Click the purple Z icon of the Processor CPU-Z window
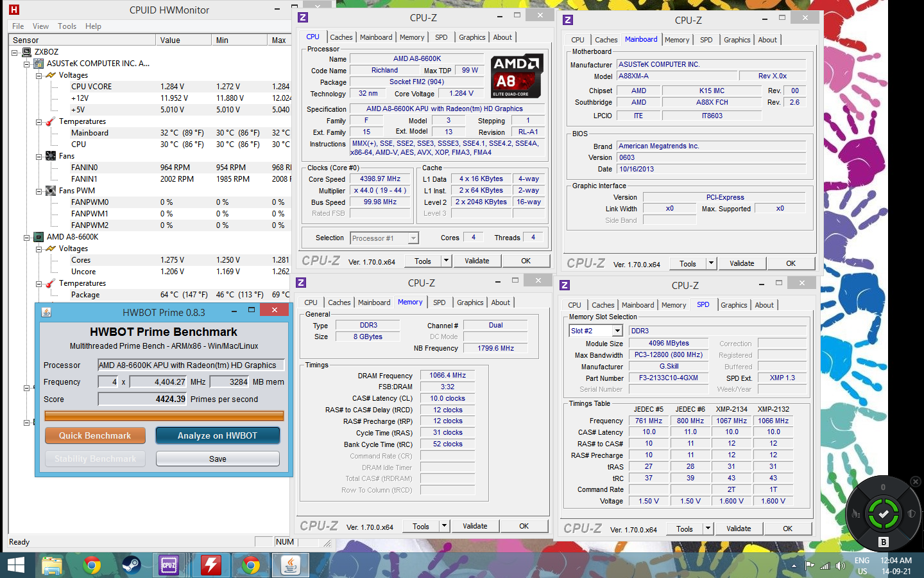 304,17
